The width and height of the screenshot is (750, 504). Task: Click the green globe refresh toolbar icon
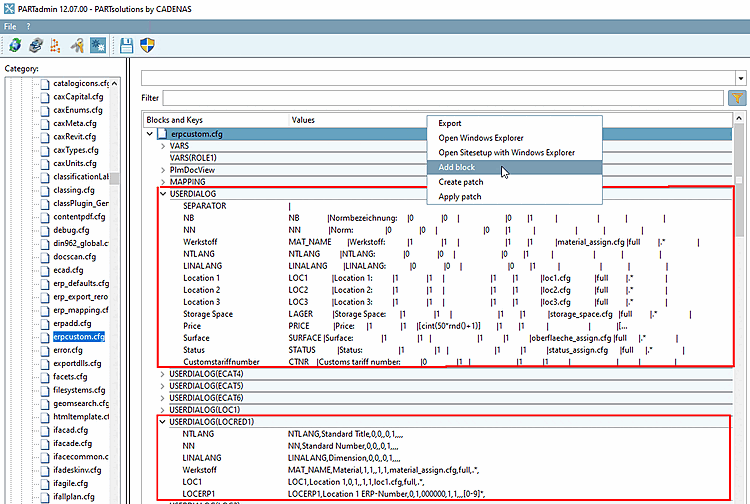click(15, 45)
